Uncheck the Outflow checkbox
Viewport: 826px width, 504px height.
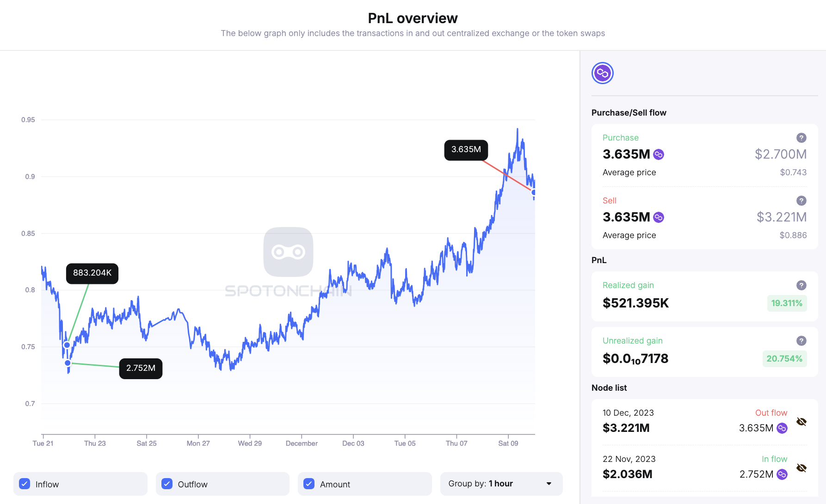[x=167, y=484]
